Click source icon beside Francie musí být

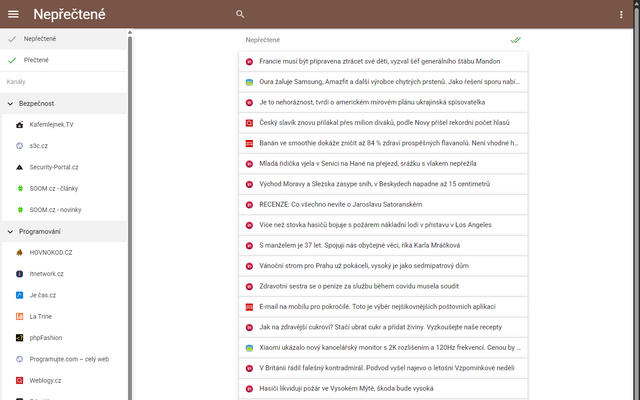249,62
